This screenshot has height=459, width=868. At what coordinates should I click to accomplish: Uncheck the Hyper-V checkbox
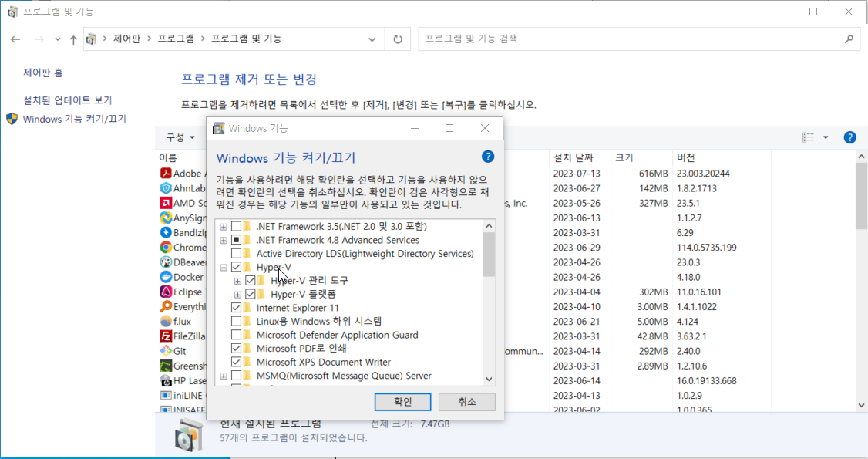pyautogui.click(x=237, y=268)
